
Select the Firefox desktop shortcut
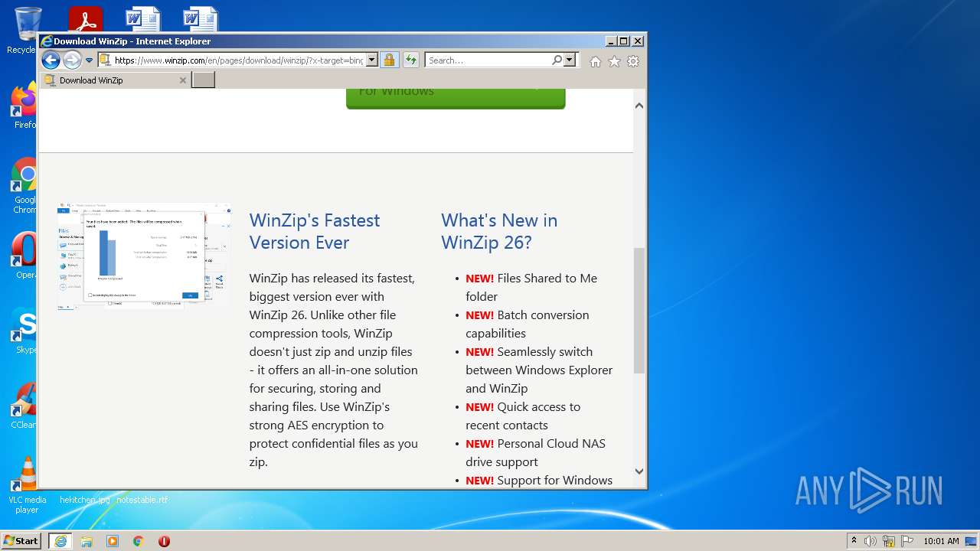(23, 106)
